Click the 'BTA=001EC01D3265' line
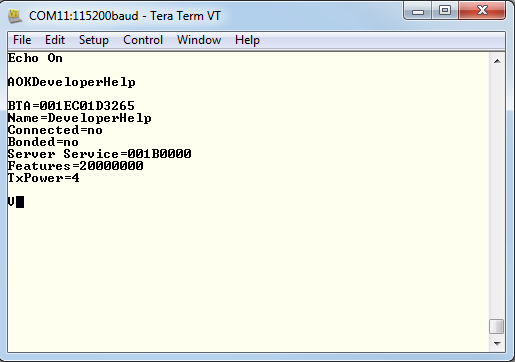This screenshot has width=515, height=362. coord(71,106)
